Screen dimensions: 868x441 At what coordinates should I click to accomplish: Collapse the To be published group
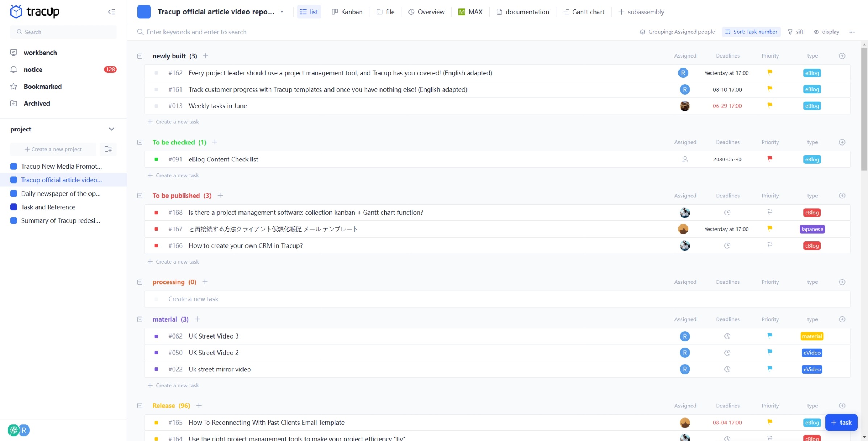pyautogui.click(x=140, y=196)
